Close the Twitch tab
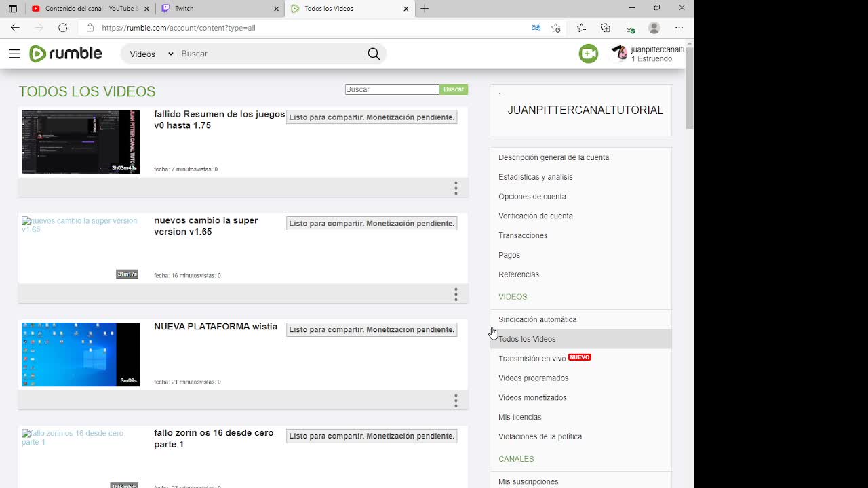This screenshot has width=868, height=488. pyautogui.click(x=276, y=9)
